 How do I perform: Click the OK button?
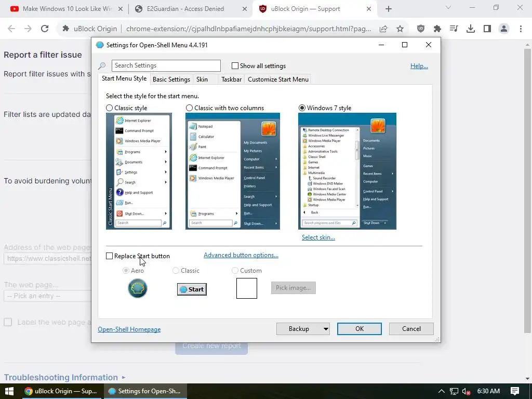coord(360,329)
